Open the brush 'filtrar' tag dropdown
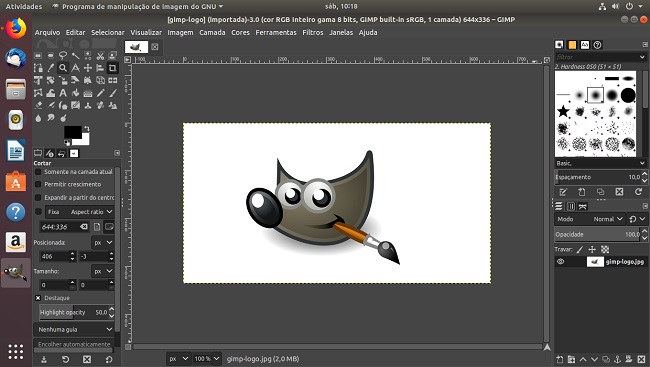650x367 pixels. pyautogui.click(x=601, y=57)
